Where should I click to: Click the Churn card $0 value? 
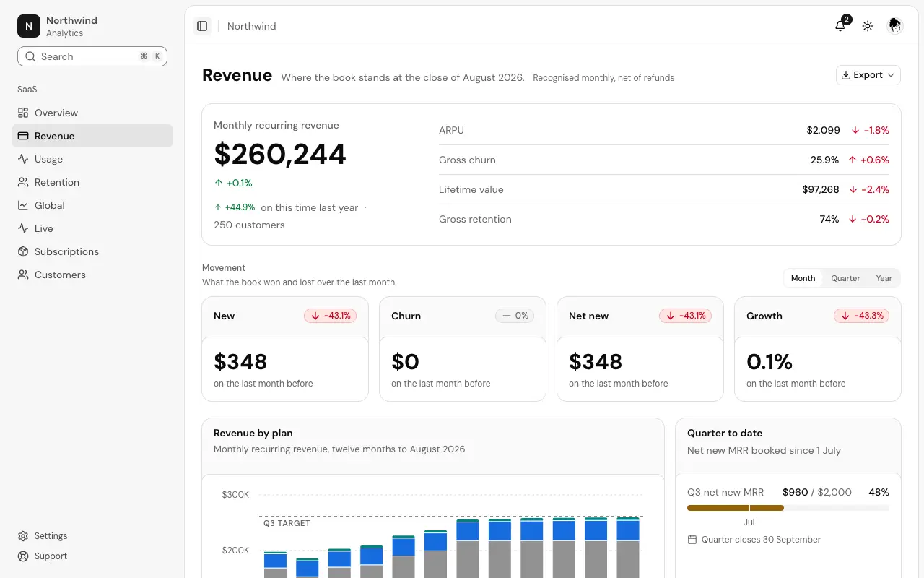coord(405,361)
